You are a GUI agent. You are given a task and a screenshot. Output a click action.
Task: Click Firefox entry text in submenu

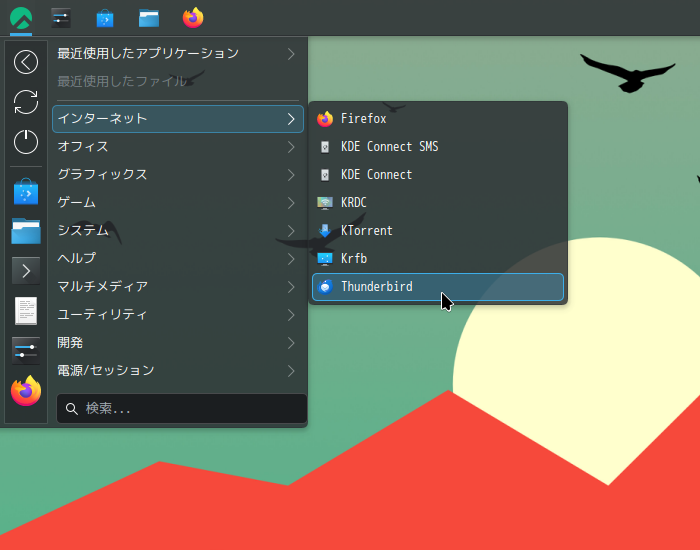(363, 119)
